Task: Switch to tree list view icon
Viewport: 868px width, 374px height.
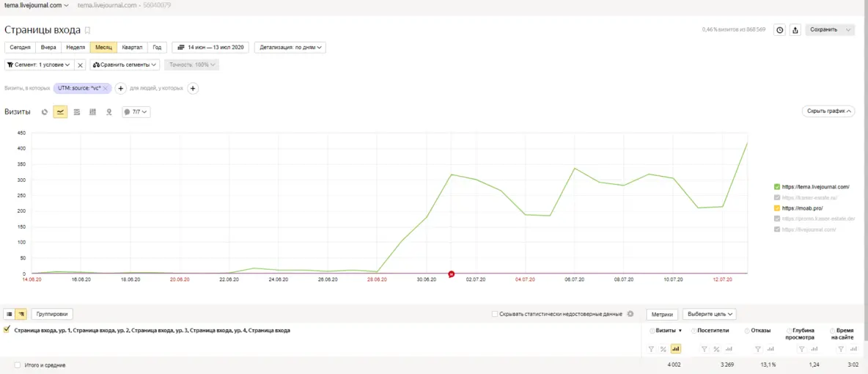Action: click(x=22, y=314)
